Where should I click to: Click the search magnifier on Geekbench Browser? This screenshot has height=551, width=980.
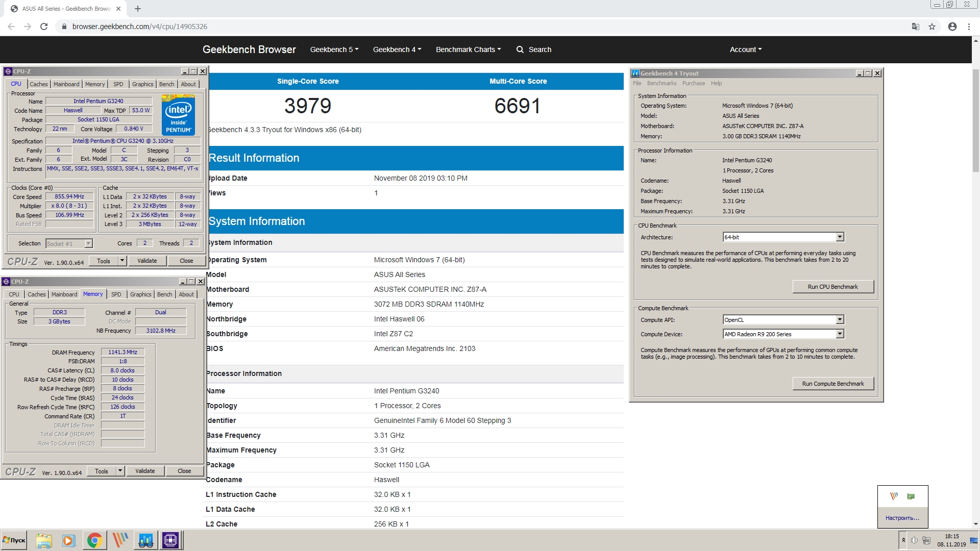pos(520,49)
